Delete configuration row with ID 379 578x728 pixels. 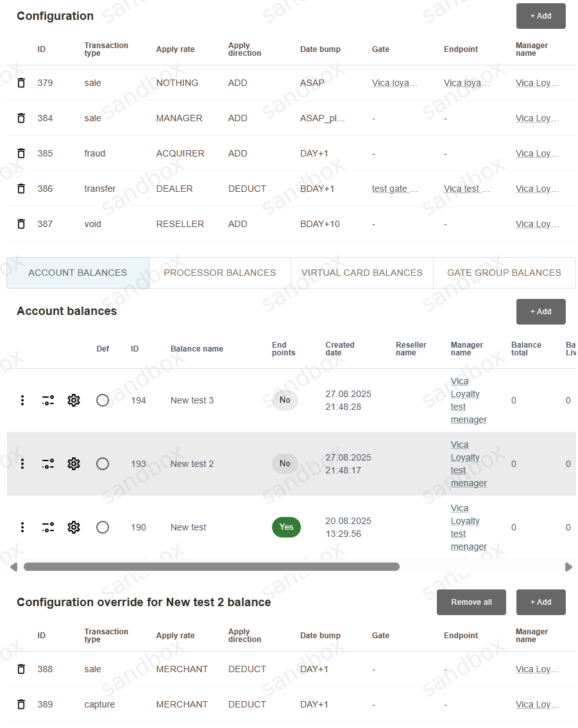tap(21, 83)
